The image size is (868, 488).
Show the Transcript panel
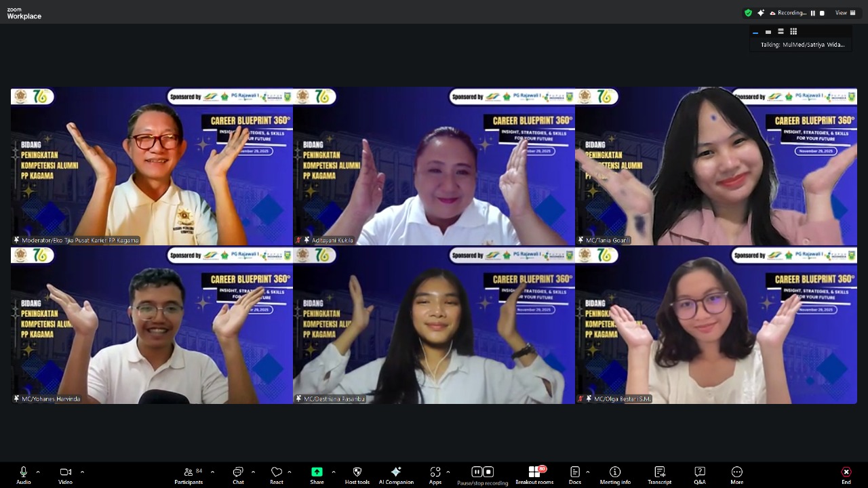pos(659,475)
